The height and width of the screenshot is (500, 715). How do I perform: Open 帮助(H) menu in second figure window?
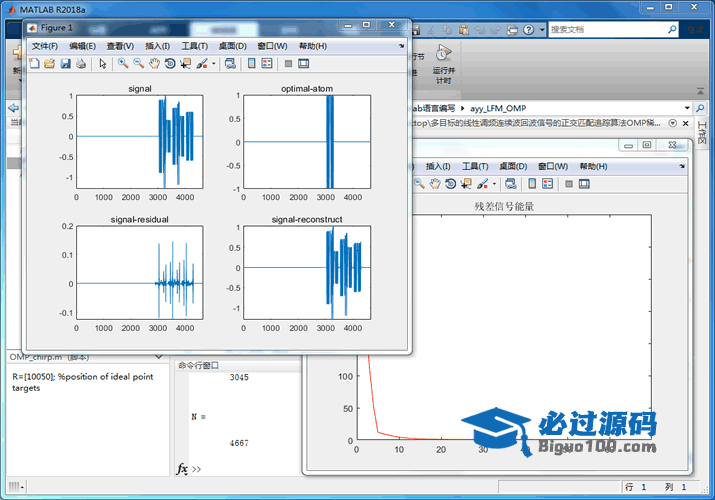593,166
